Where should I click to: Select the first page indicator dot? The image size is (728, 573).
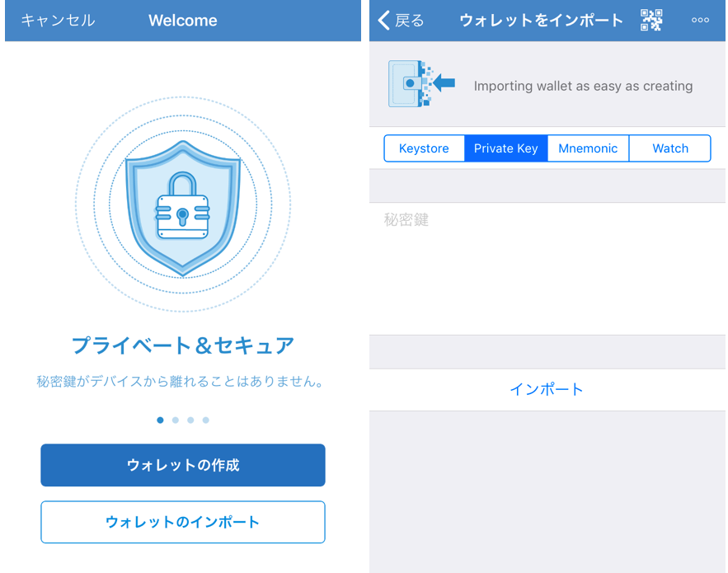click(160, 420)
